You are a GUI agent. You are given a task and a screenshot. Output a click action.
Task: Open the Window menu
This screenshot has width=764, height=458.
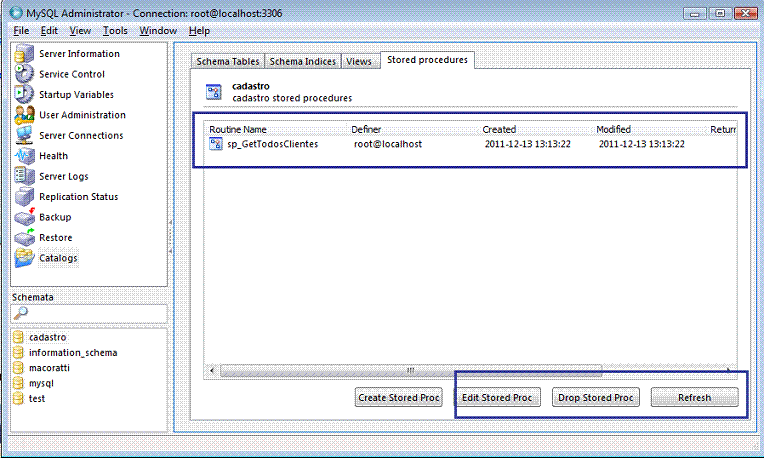[x=158, y=31]
